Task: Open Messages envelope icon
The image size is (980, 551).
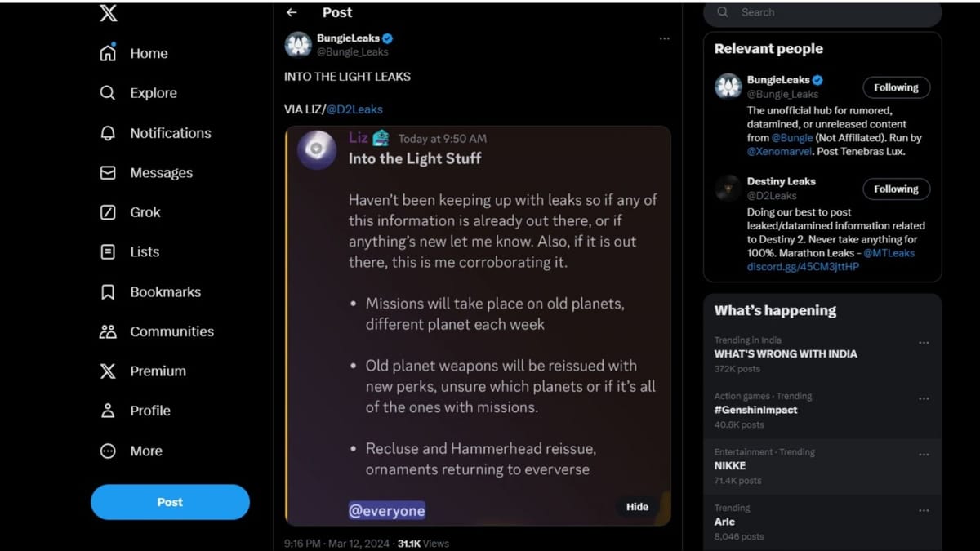Action: 108,173
